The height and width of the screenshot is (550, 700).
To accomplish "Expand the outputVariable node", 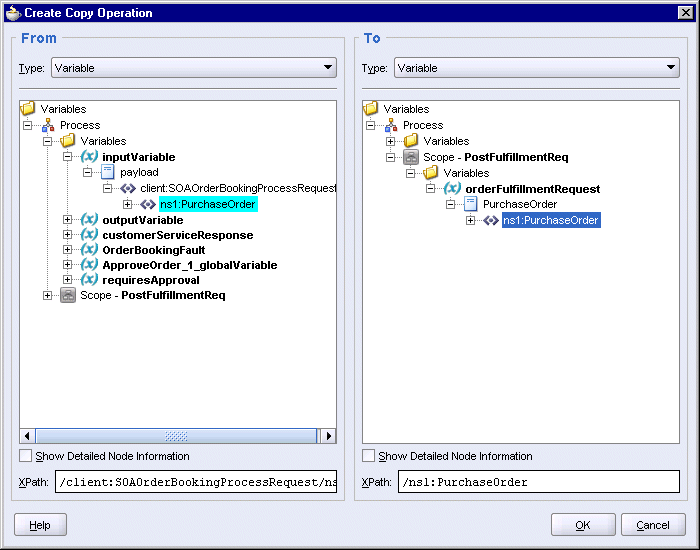I will click(67, 220).
